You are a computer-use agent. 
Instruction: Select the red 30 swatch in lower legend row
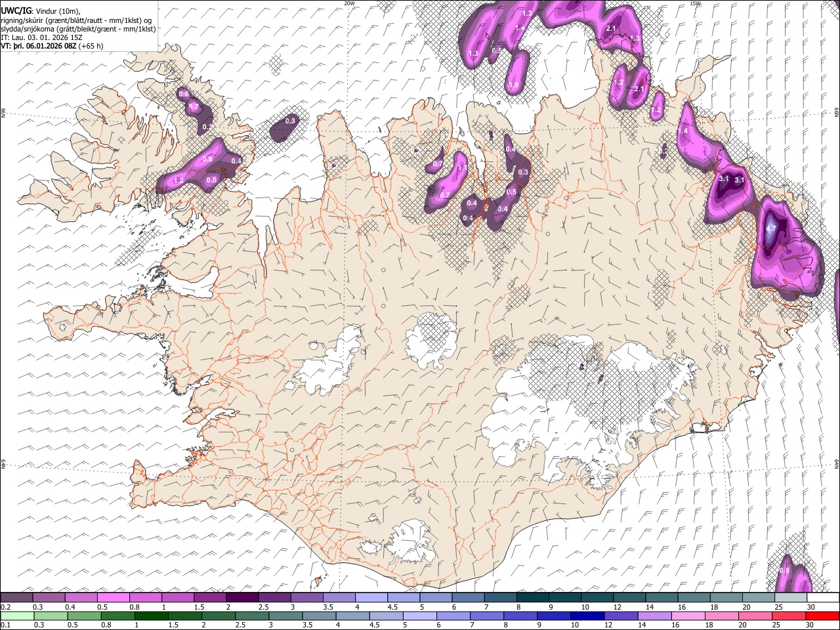pyautogui.click(x=822, y=616)
